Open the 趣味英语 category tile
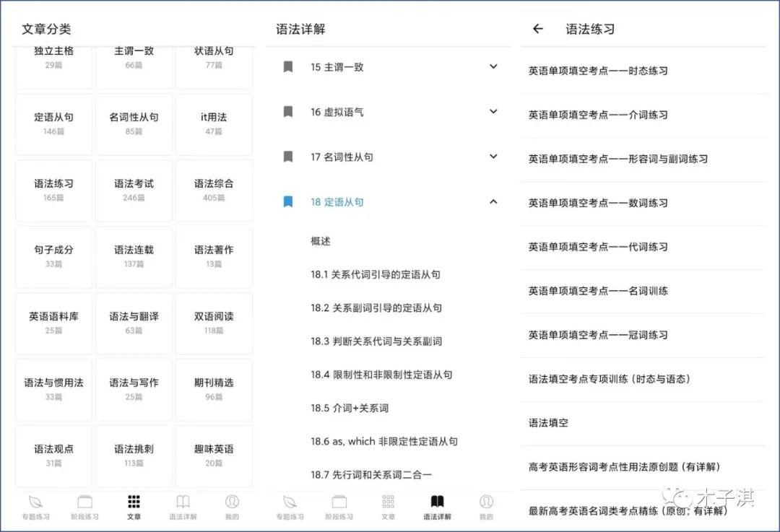Screen dimensions: 780x532 coord(214,455)
